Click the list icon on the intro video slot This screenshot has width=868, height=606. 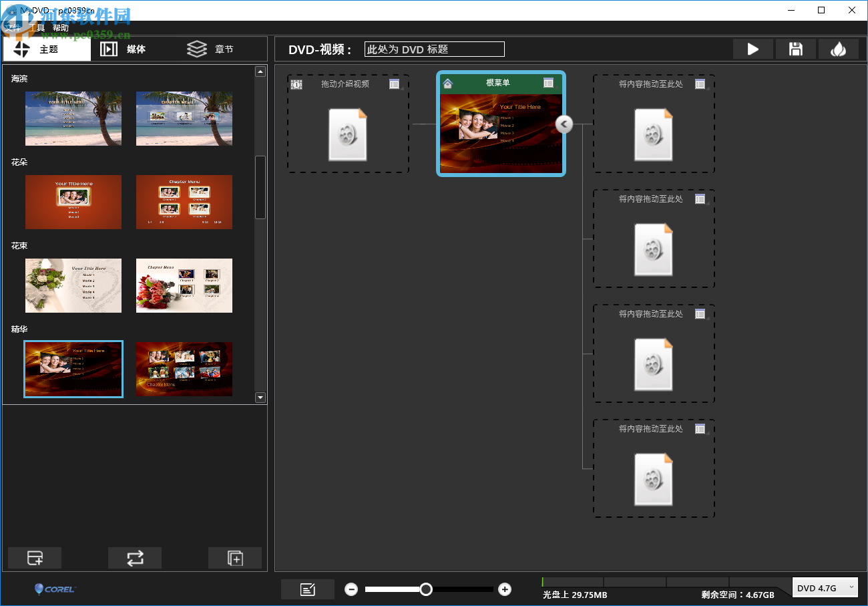pos(395,84)
